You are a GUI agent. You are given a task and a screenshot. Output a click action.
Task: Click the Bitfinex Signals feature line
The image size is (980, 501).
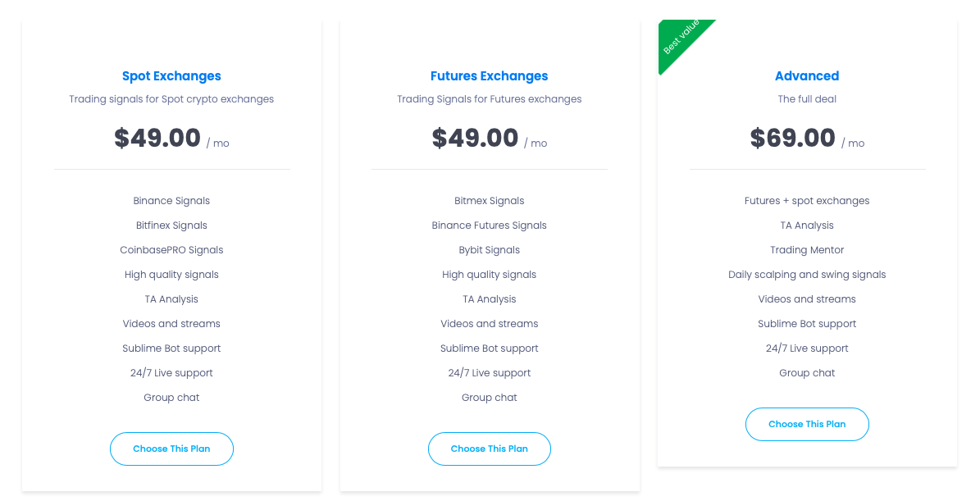171,225
